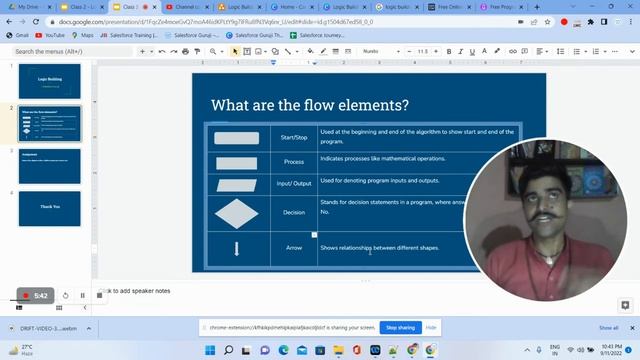Click the Add comment icon
Screen dimensions: 640x360
525,51
